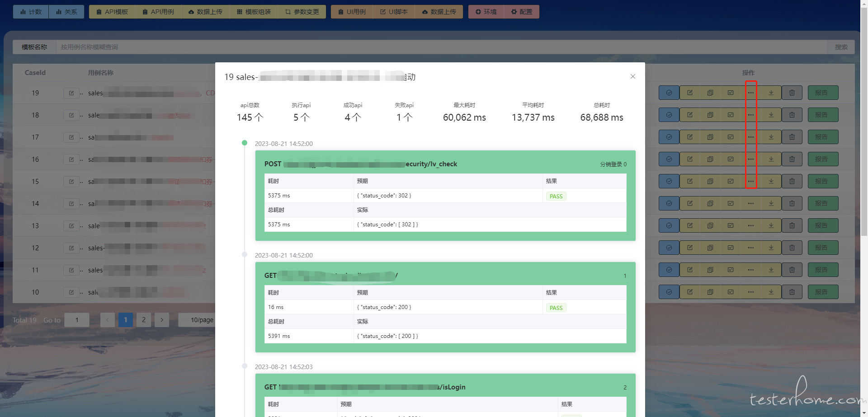This screenshot has width=868, height=417.
Task: Open more options (ellipsis) for case 12
Action: click(x=751, y=248)
